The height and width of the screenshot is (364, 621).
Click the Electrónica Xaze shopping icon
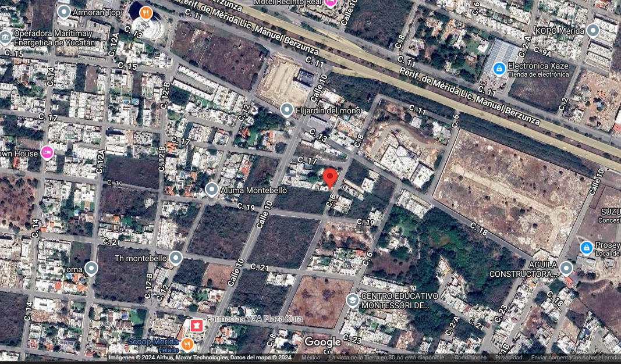[x=499, y=69]
